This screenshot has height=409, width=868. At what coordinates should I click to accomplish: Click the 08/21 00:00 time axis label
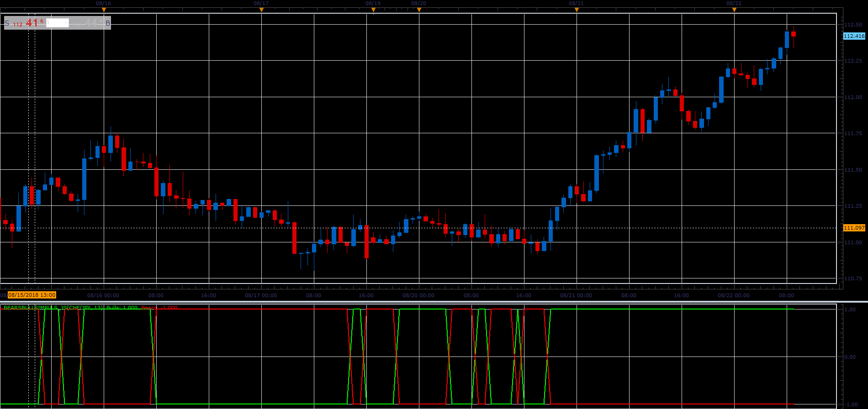[576, 295]
